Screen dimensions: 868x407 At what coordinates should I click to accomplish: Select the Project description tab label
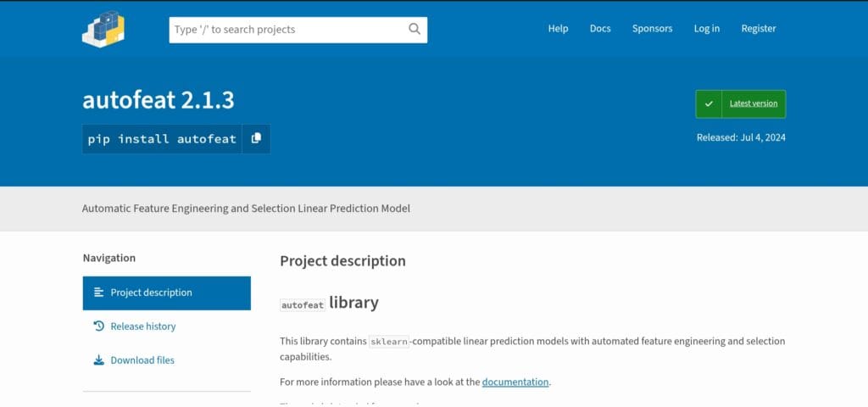(x=151, y=293)
